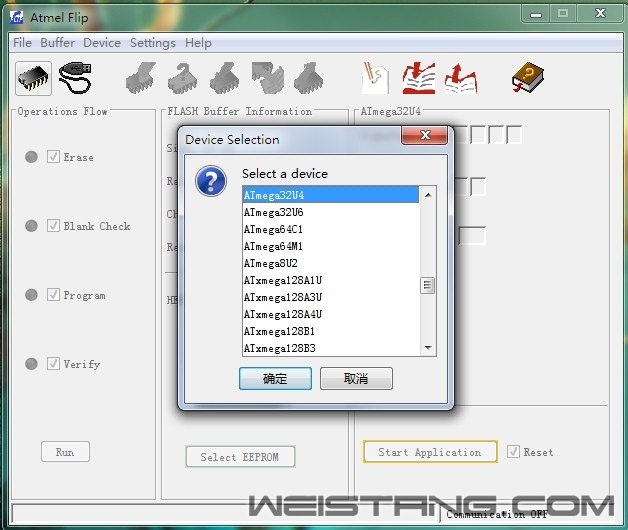Click the 确定 confirm button

click(275, 378)
